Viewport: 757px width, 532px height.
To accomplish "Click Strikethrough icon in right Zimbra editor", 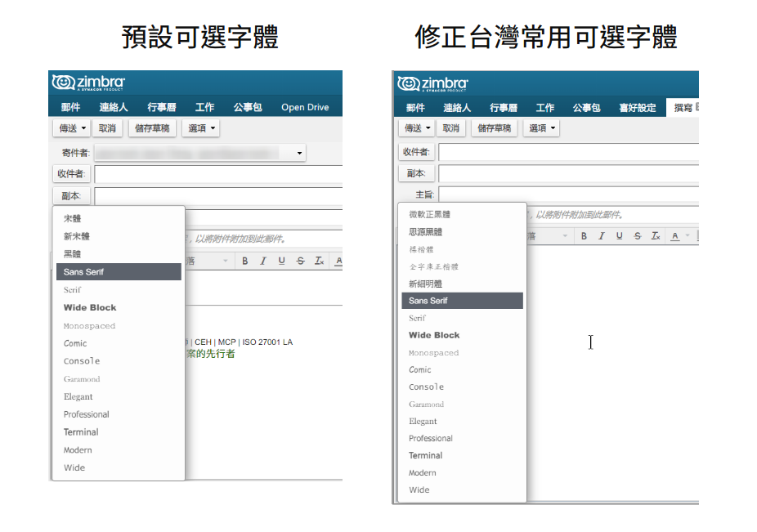I will point(638,235).
